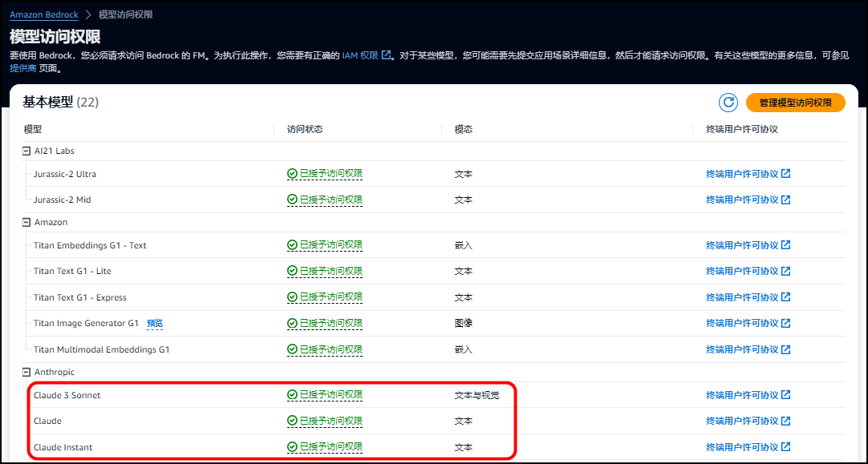Click access status of Titan Embeddings G1 - Text
Viewport: 868px width, 464px height.
(325, 245)
